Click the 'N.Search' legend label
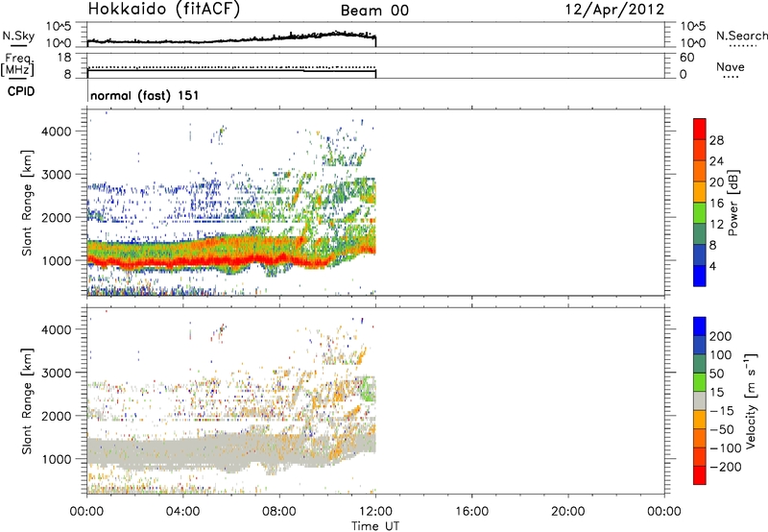 [x=742, y=36]
